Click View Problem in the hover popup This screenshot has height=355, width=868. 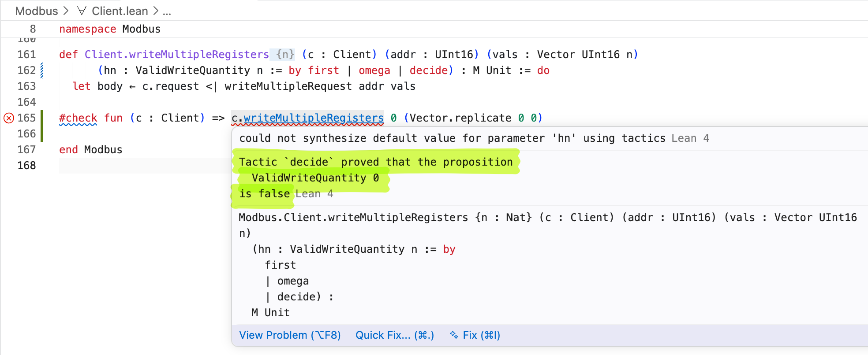(x=290, y=335)
